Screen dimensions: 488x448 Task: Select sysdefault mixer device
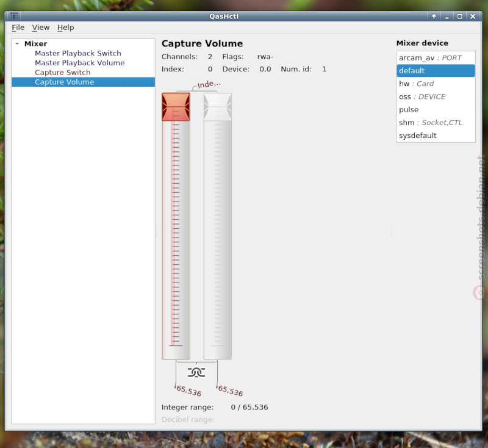pyautogui.click(x=436, y=135)
